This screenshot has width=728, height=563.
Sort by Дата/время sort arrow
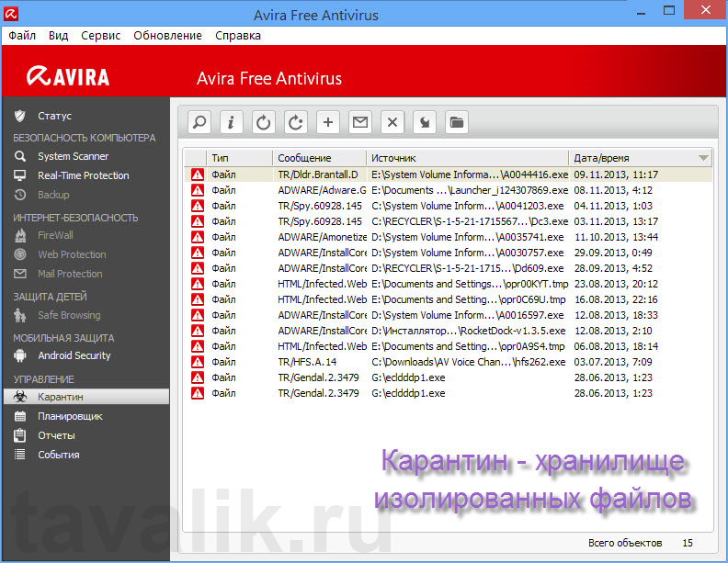703,158
